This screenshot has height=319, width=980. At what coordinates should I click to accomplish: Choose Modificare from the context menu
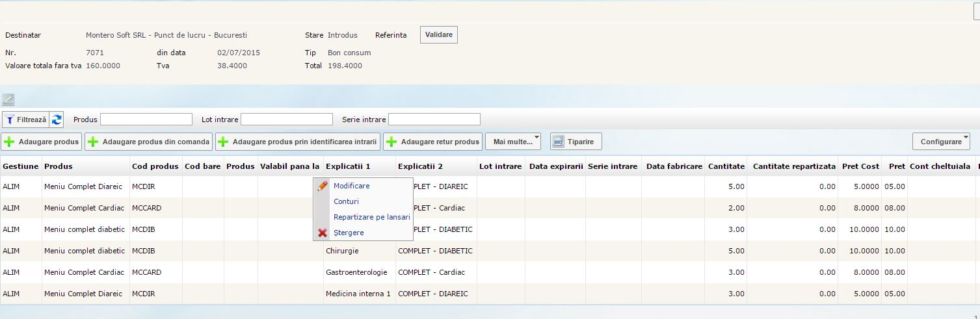coord(351,186)
